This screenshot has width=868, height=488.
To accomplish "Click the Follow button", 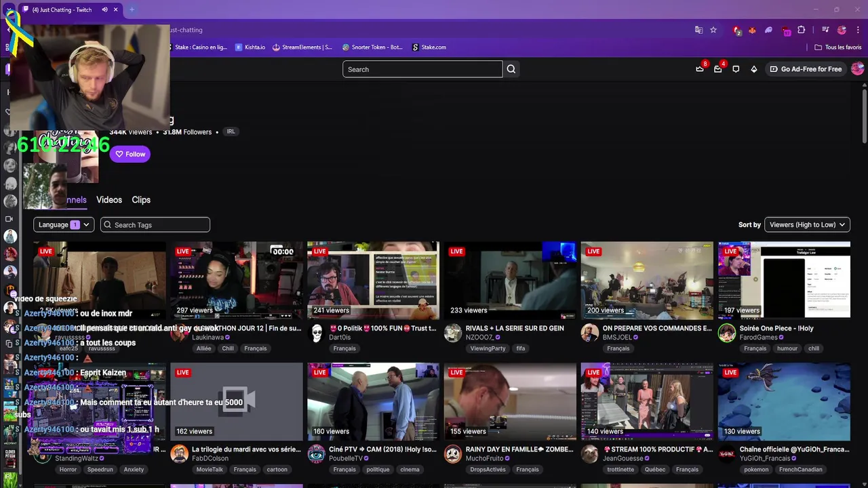I will coord(130,154).
